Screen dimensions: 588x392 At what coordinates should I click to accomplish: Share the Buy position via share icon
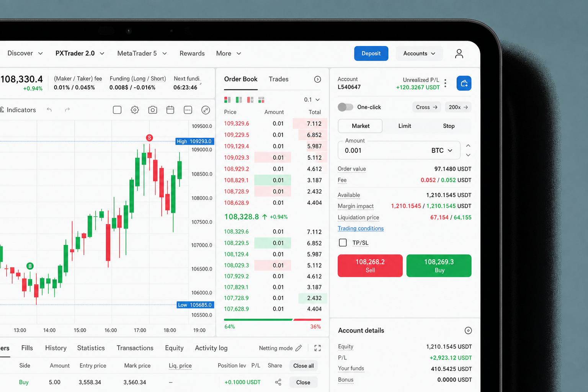click(x=278, y=382)
